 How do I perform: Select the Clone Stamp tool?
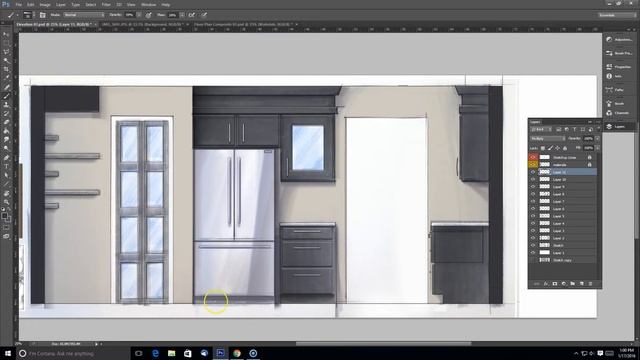coord(6,104)
